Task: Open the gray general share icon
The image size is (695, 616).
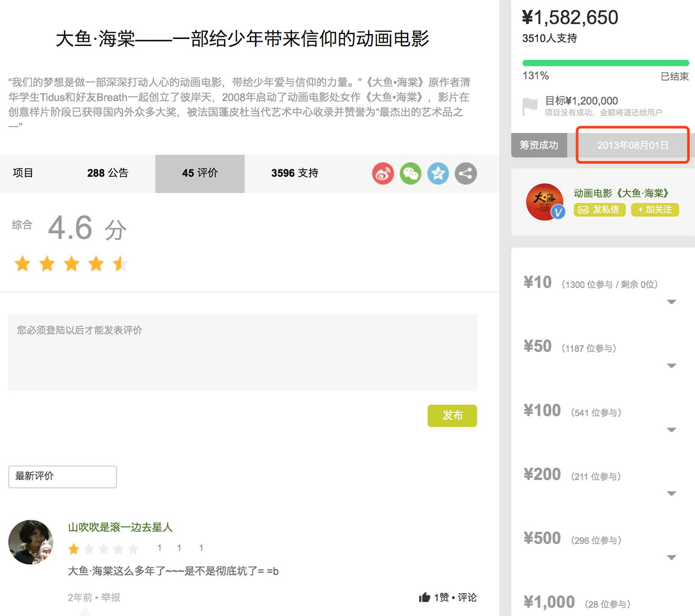Action: pos(466,174)
